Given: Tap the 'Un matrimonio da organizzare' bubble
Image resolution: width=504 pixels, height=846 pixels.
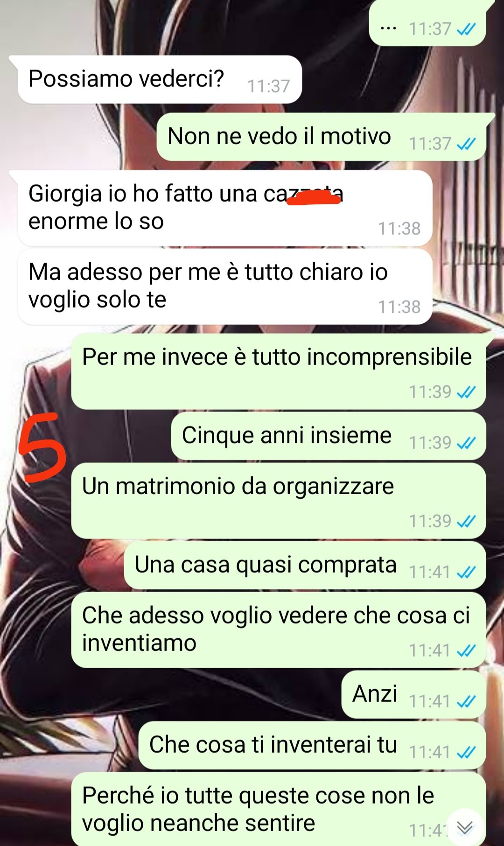Looking at the screenshot, I should (x=279, y=501).
